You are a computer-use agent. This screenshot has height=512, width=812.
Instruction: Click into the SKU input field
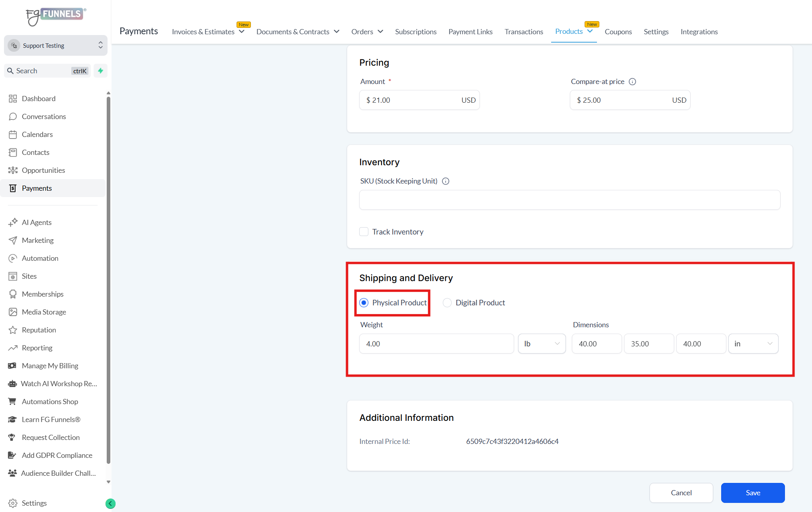(x=569, y=200)
